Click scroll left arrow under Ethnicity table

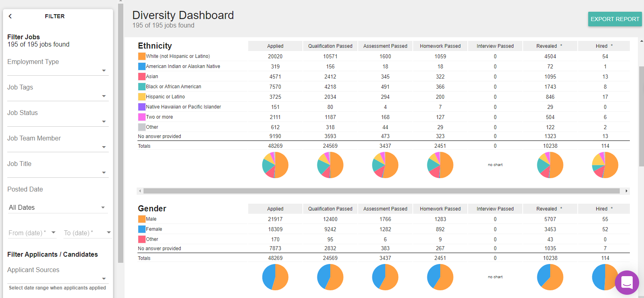pos(140,191)
